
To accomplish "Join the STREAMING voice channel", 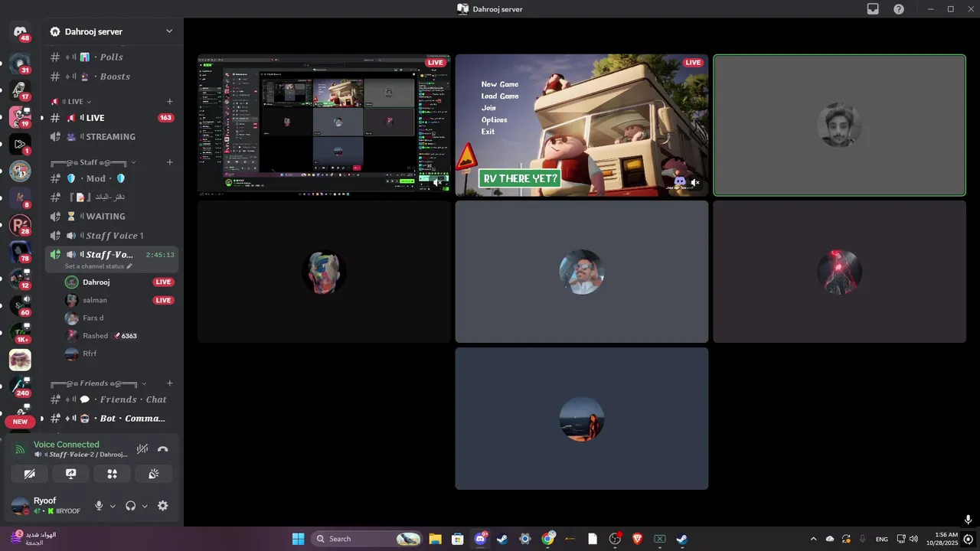I will (x=112, y=137).
